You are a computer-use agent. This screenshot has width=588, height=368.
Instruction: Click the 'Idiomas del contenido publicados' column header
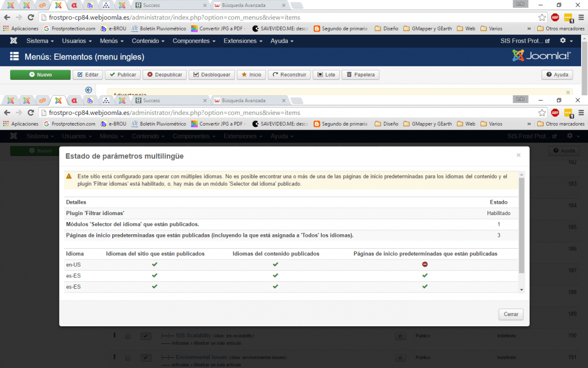coord(276,254)
